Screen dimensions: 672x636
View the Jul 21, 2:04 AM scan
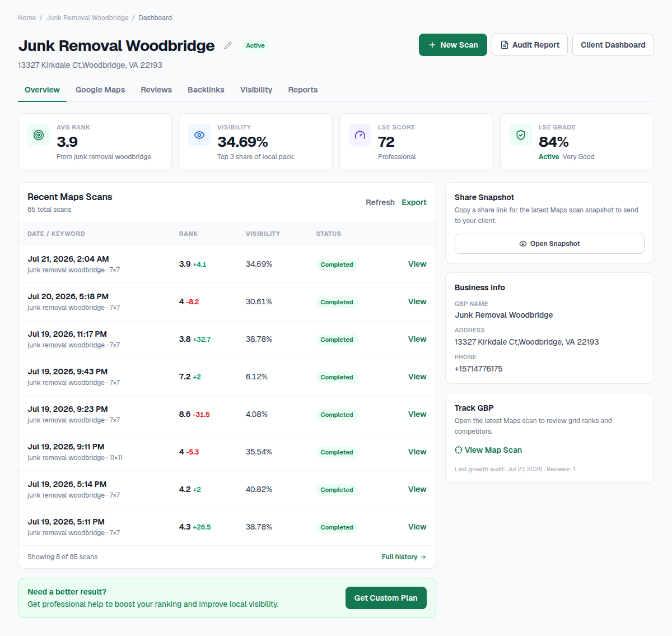tap(417, 264)
